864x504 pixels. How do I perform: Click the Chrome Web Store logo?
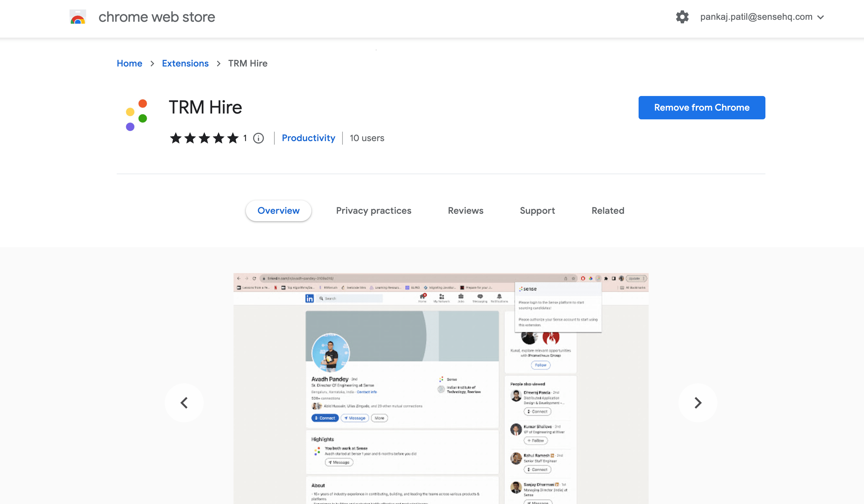(x=77, y=17)
